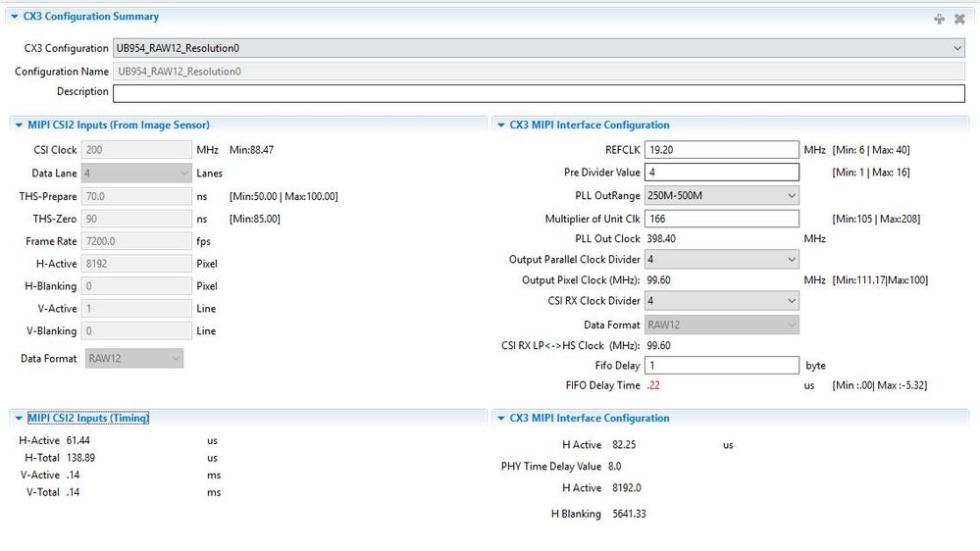
Task: Click the Fifo Delay input field
Action: [721, 366]
